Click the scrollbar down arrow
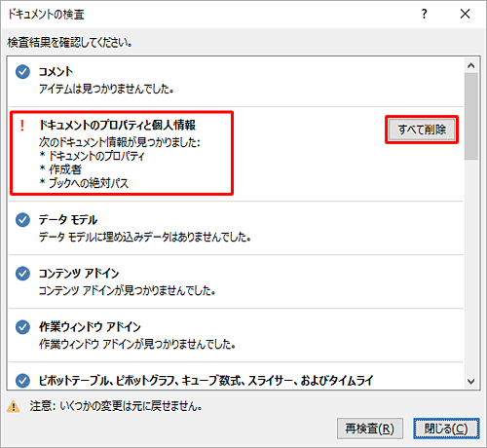 pos(471,381)
